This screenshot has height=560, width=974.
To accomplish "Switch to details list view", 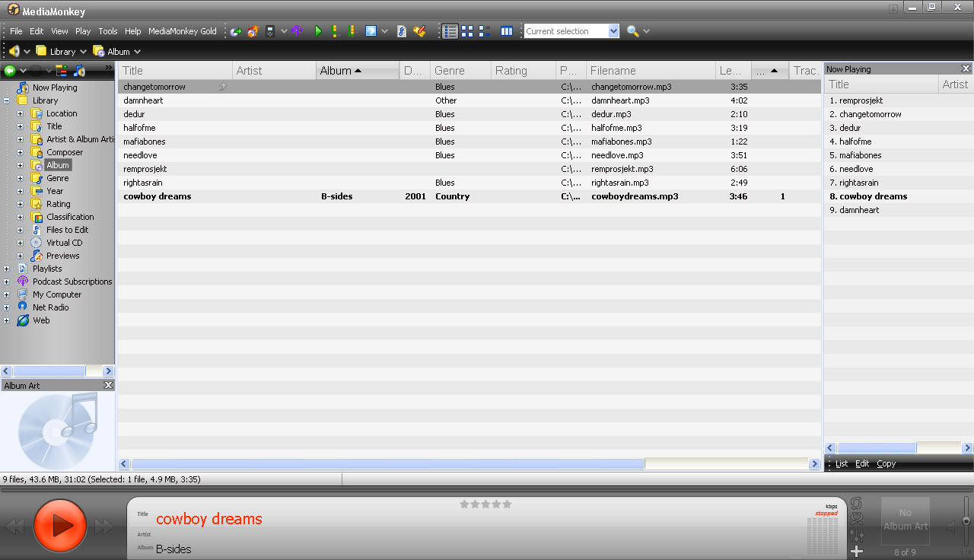I will (x=450, y=31).
